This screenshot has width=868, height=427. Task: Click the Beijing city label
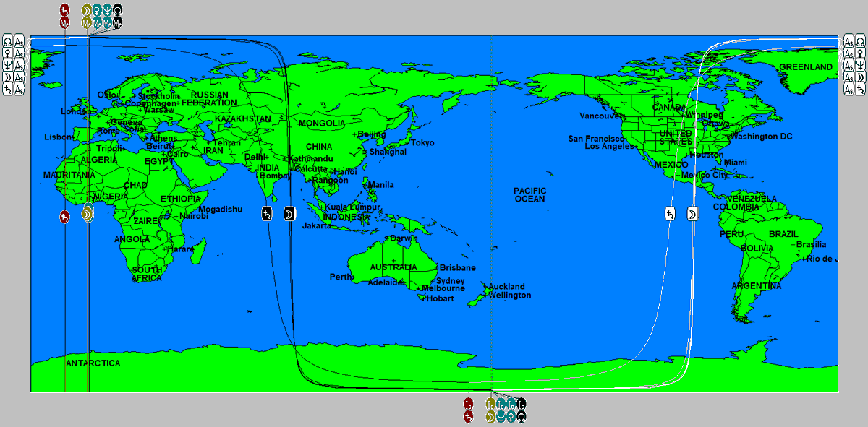[x=372, y=134]
